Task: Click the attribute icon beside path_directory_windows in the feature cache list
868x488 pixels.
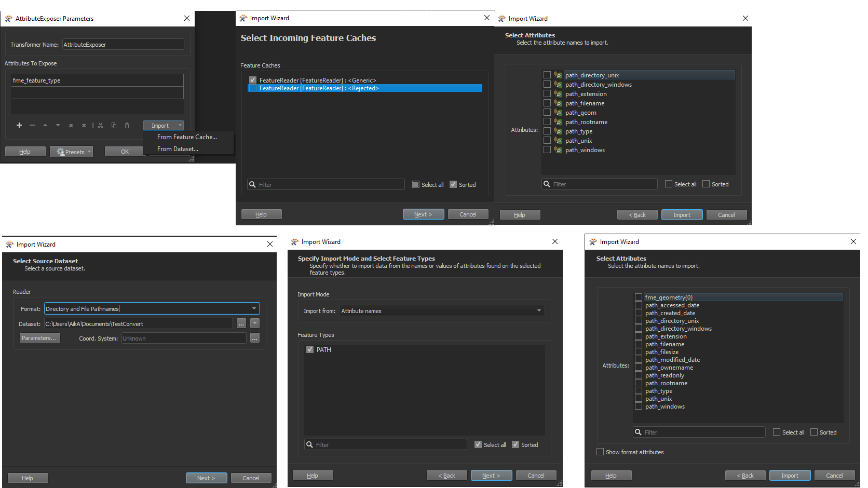Action: (558, 84)
